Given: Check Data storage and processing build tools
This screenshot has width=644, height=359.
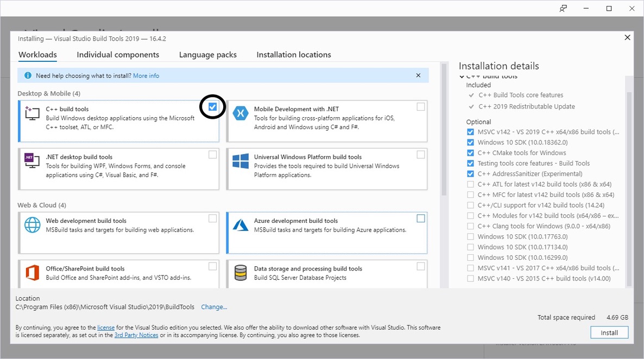Looking at the screenshot, I should [x=421, y=266].
